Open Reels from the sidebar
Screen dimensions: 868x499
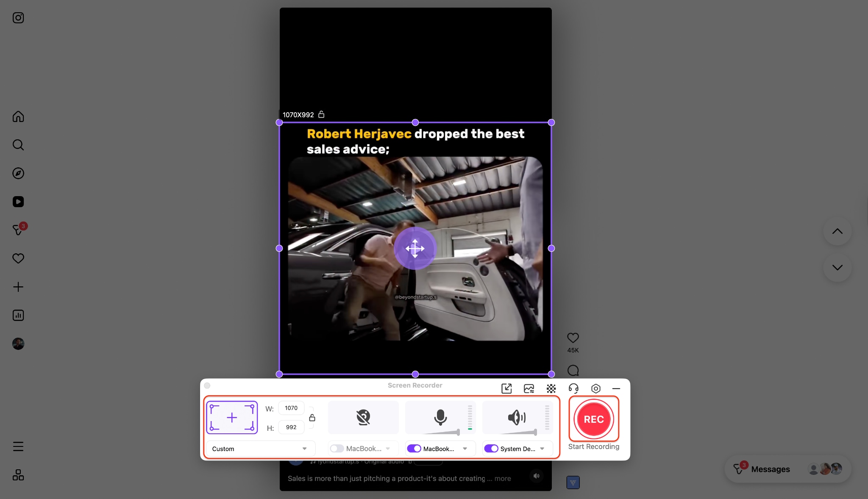[18, 202]
